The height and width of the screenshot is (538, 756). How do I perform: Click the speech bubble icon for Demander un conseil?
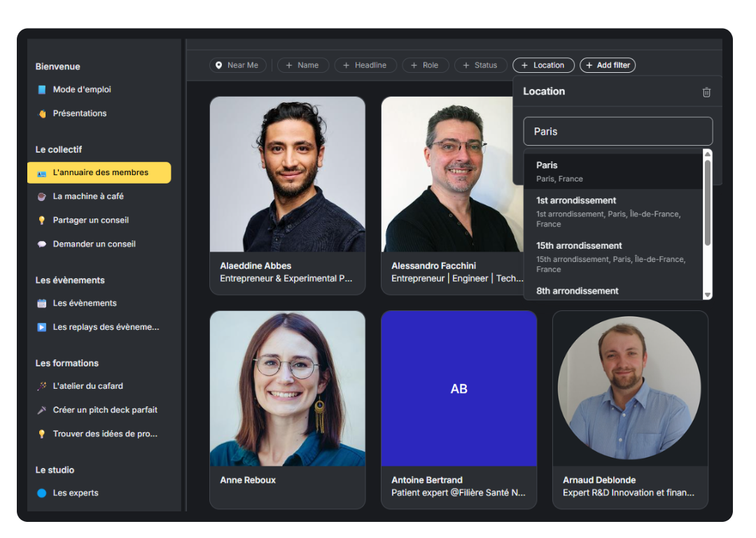tap(42, 244)
